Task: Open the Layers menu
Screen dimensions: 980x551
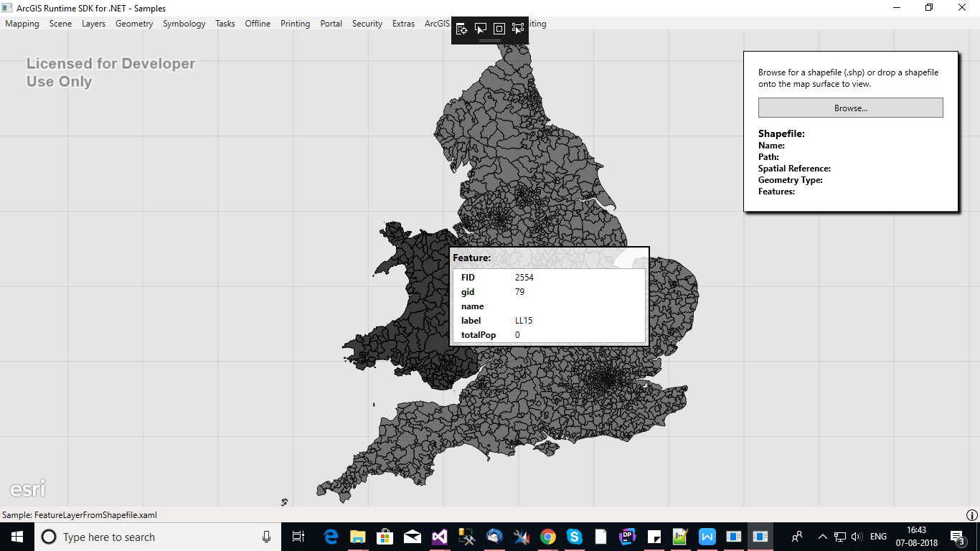Action: [x=93, y=24]
